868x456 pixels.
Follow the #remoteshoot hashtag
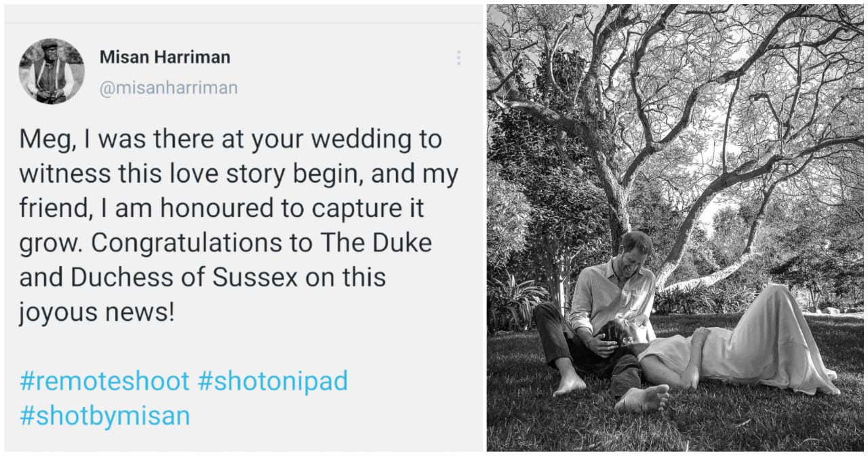click(104, 381)
